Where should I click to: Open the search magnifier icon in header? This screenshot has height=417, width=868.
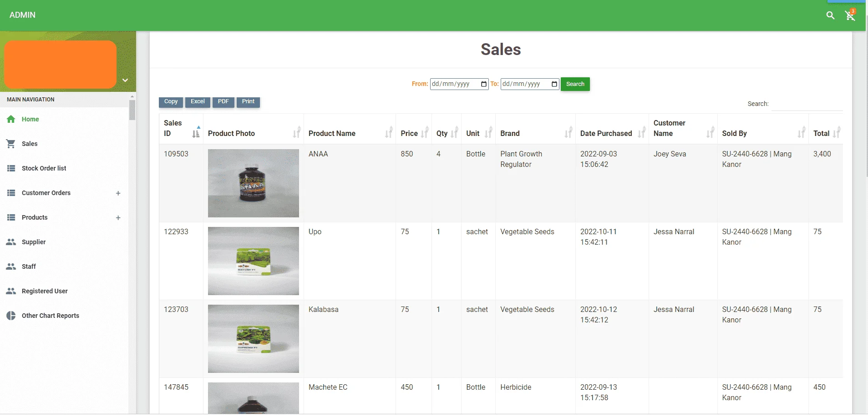coord(830,15)
